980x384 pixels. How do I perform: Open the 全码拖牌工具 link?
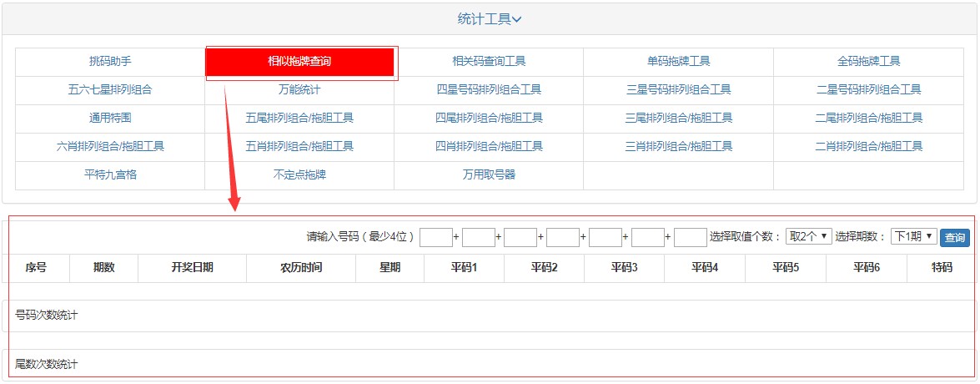869,61
